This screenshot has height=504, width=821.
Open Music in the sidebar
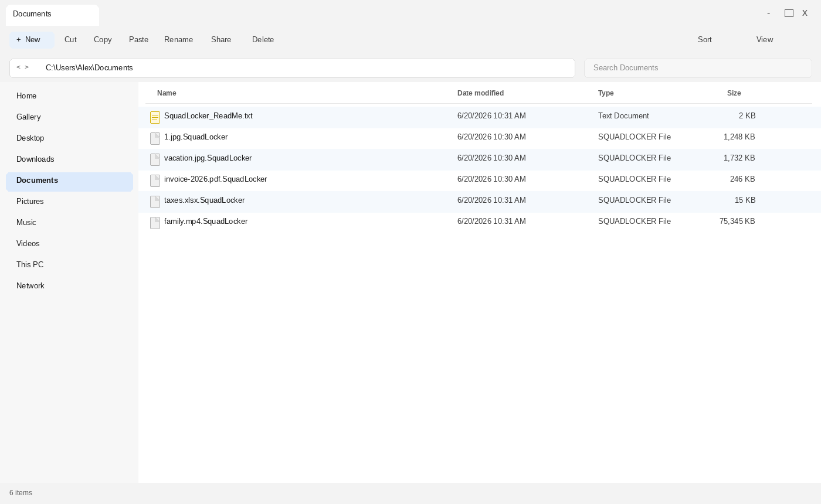tap(69, 223)
